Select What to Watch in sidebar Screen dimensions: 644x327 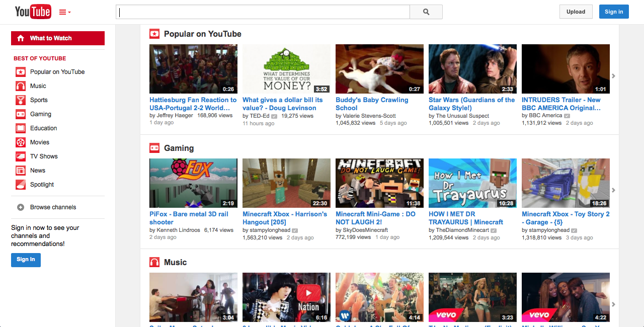58,38
